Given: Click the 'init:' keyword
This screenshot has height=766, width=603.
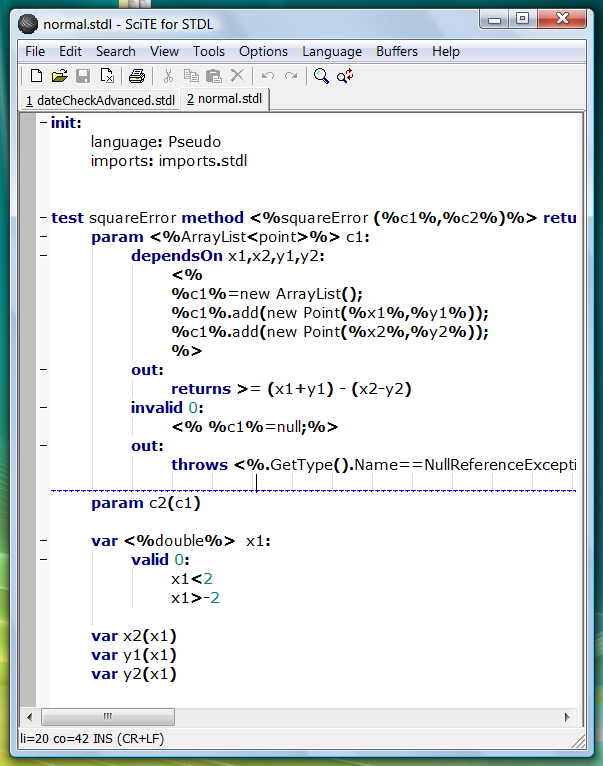Looking at the screenshot, I should 66,123.
